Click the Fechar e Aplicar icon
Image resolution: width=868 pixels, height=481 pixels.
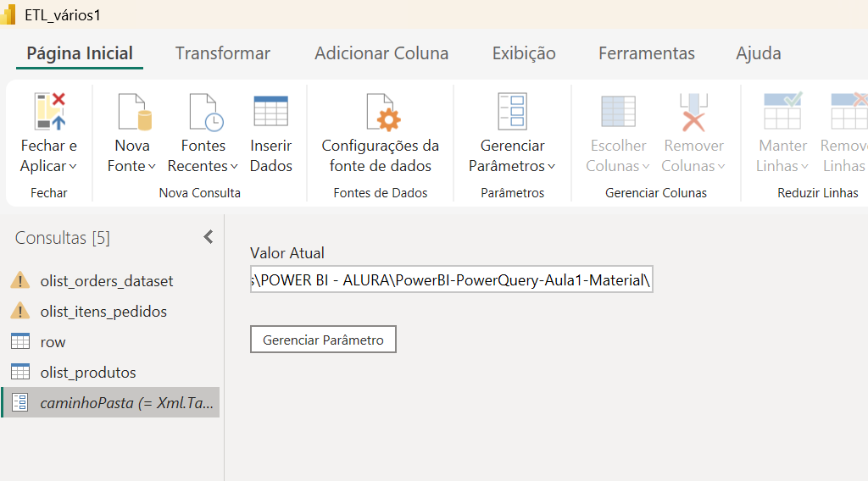tap(49, 111)
